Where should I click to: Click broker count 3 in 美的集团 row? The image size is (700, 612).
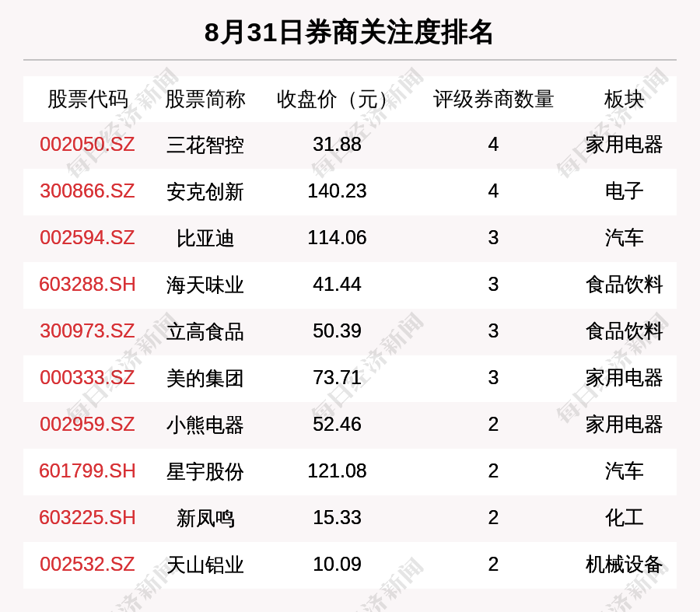[x=493, y=378]
